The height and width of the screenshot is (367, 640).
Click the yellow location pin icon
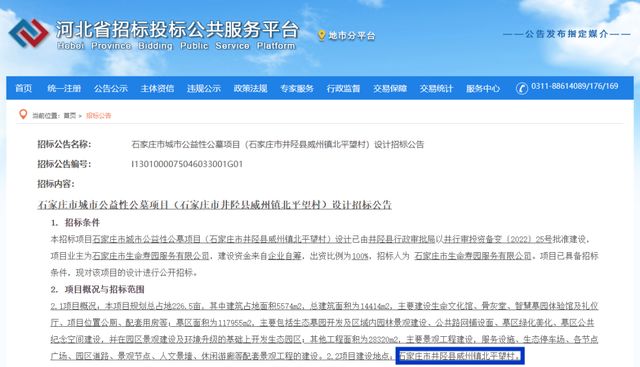[322, 36]
